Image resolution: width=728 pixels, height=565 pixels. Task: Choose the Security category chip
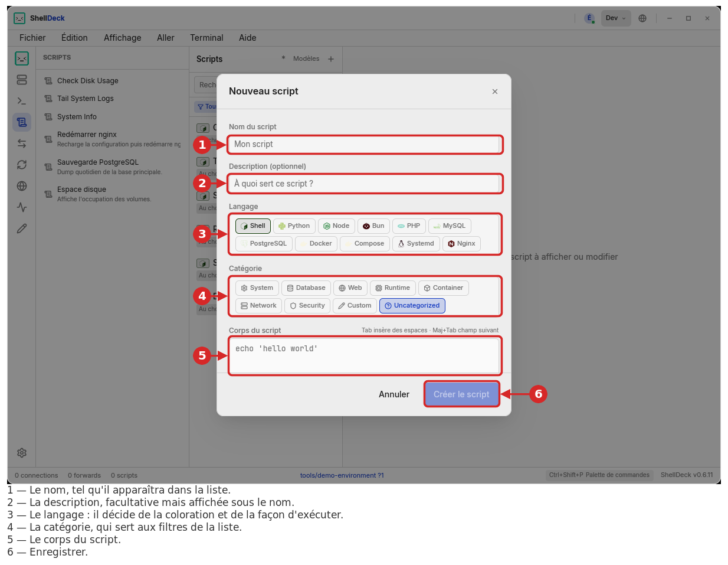coord(307,306)
